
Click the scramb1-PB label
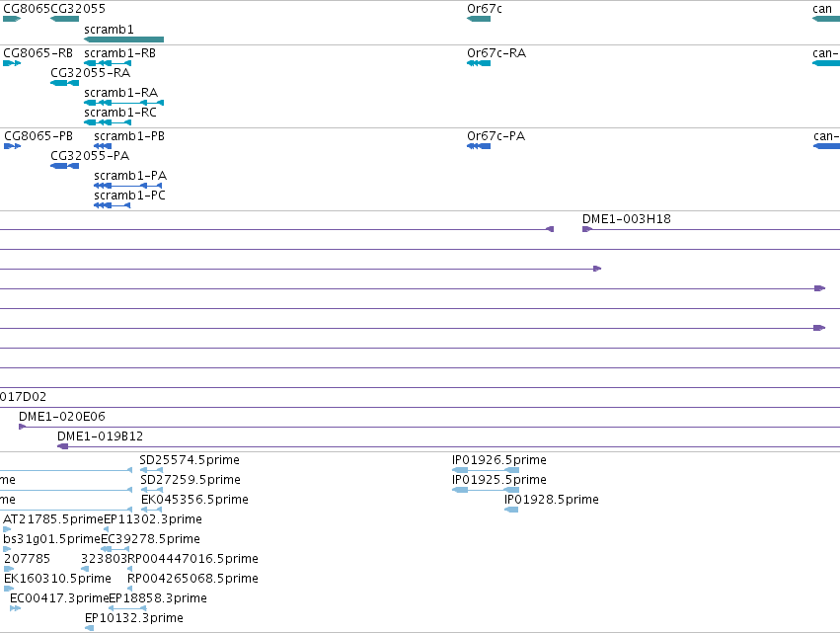[x=129, y=136]
